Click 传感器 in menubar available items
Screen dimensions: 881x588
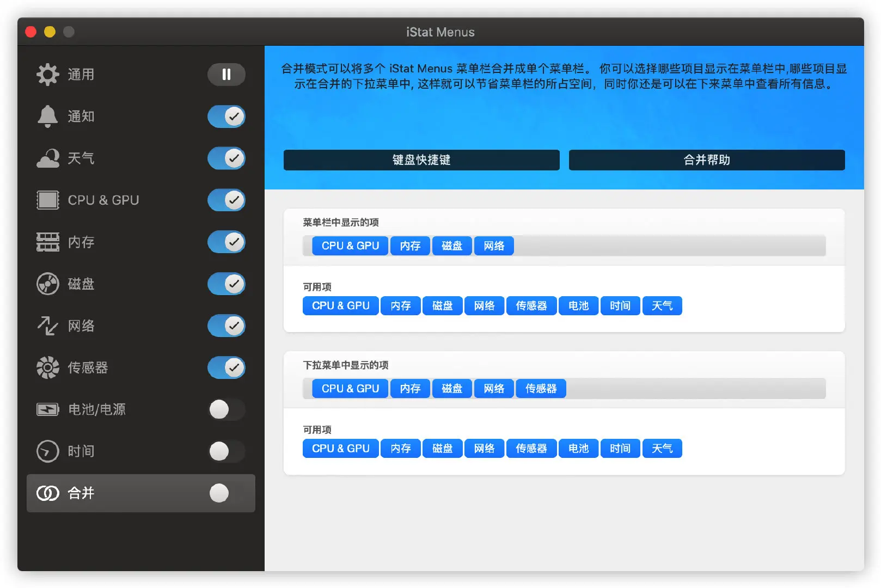tap(531, 306)
